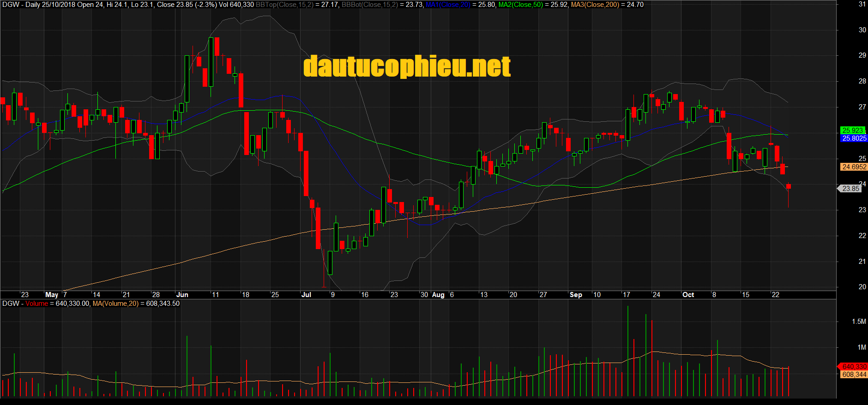
Task: Click the green 25.923 price tag
Action: click(852, 131)
